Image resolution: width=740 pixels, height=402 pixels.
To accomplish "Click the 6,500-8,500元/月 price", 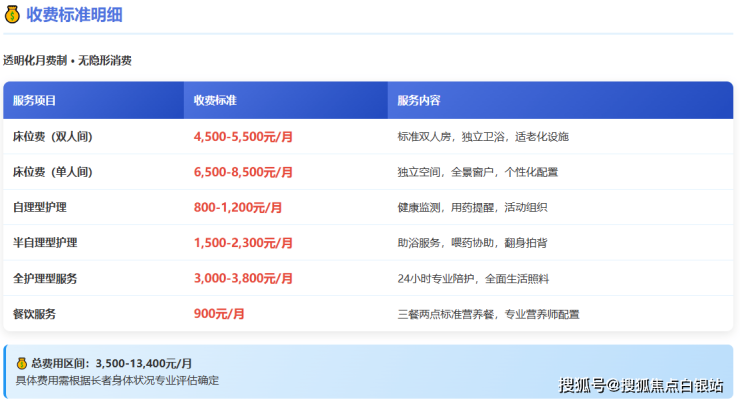I will 242,172.
